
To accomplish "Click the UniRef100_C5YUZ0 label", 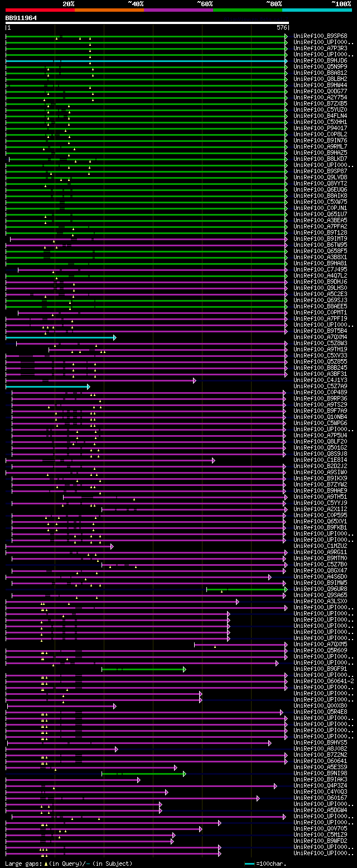I will pyautogui.click(x=320, y=109).
